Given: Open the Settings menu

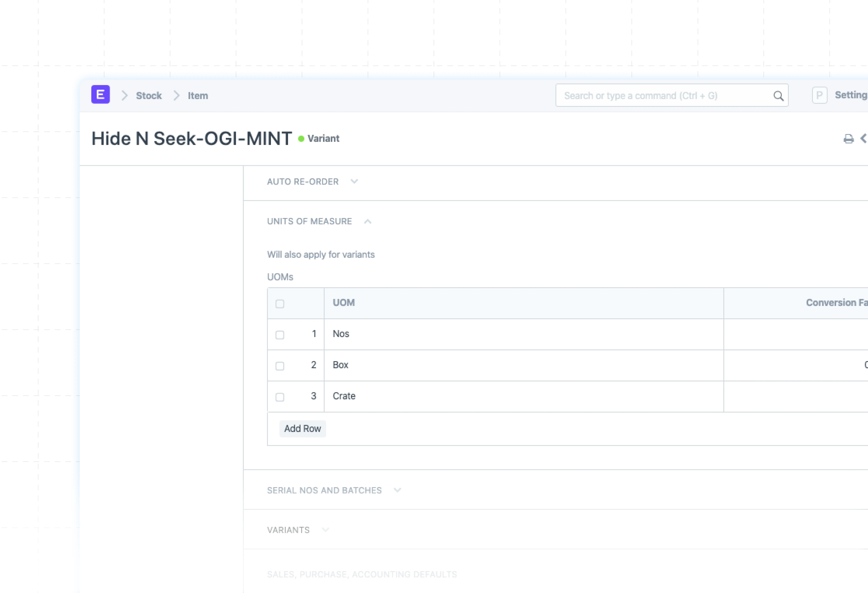Looking at the screenshot, I should point(851,95).
